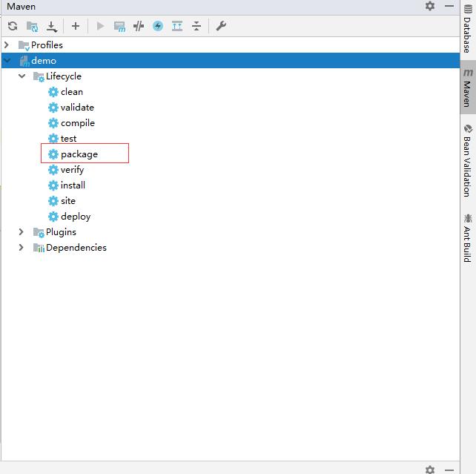Collapse the Lifecycle node
This screenshot has height=474, width=476.
point(22,76)
